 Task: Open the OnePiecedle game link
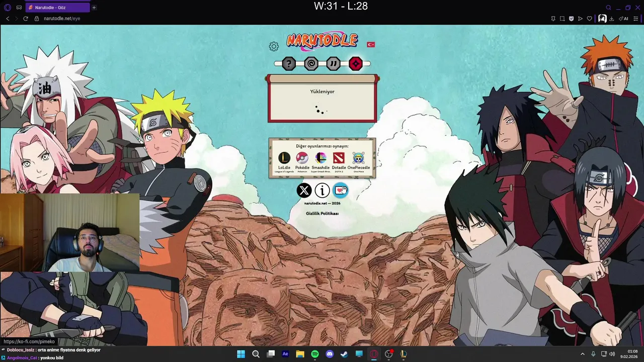coord(359,162)
